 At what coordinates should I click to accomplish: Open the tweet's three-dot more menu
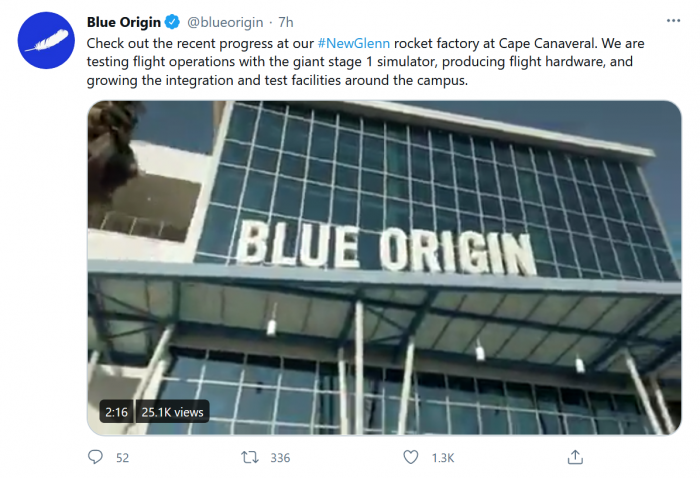[x=672, y=22]
